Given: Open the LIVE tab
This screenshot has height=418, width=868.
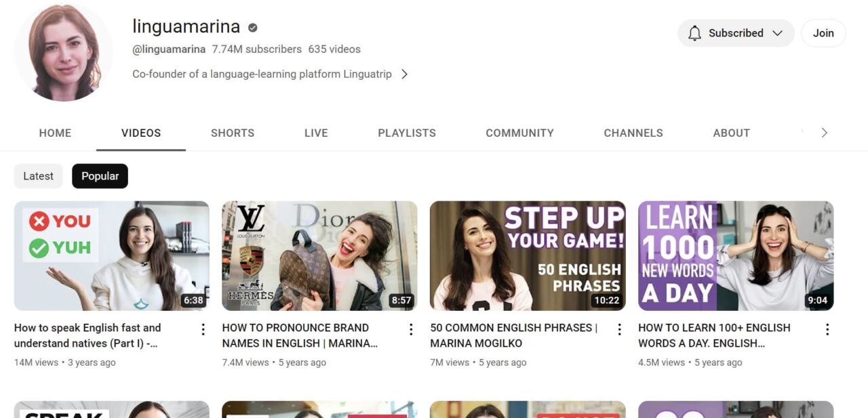Looking at the screenshot, I should (316, 133).
